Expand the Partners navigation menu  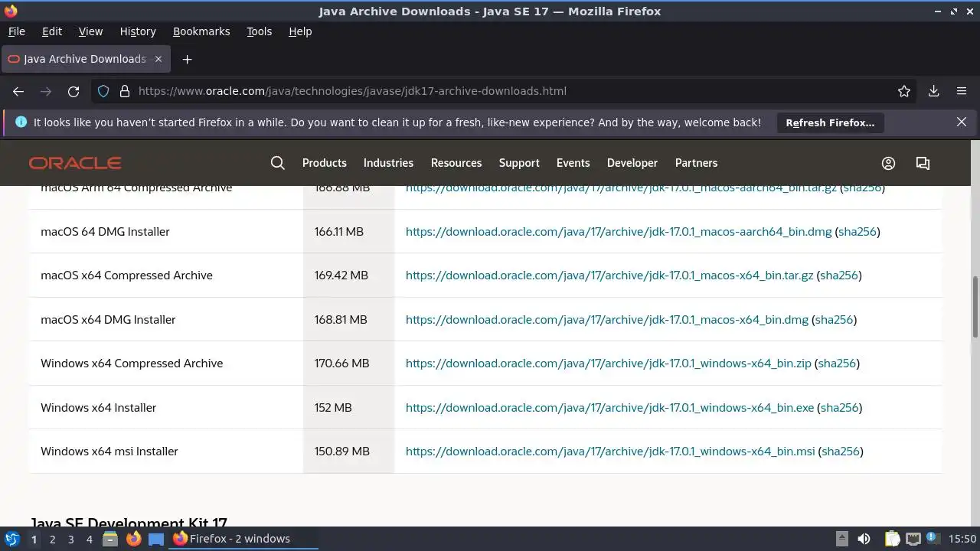coord(696,163)
